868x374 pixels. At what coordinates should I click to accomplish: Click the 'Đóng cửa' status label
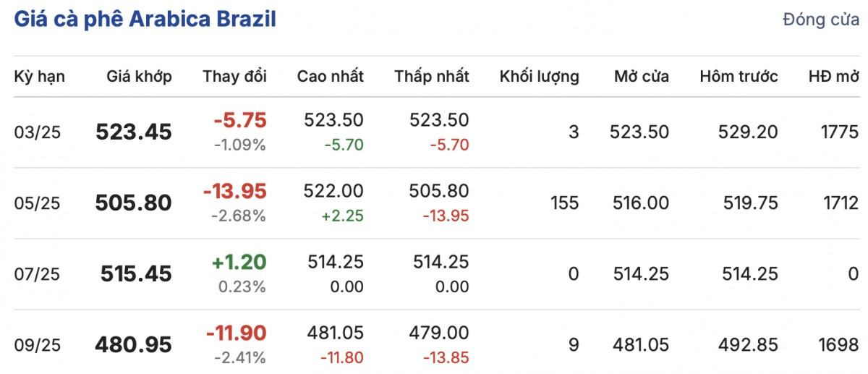[821, 20]
